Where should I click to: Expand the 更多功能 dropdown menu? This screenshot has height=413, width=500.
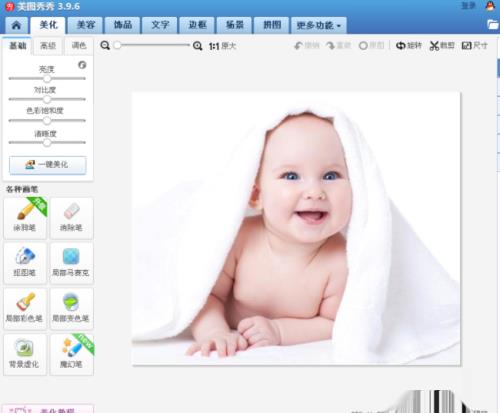pos(319,25)
